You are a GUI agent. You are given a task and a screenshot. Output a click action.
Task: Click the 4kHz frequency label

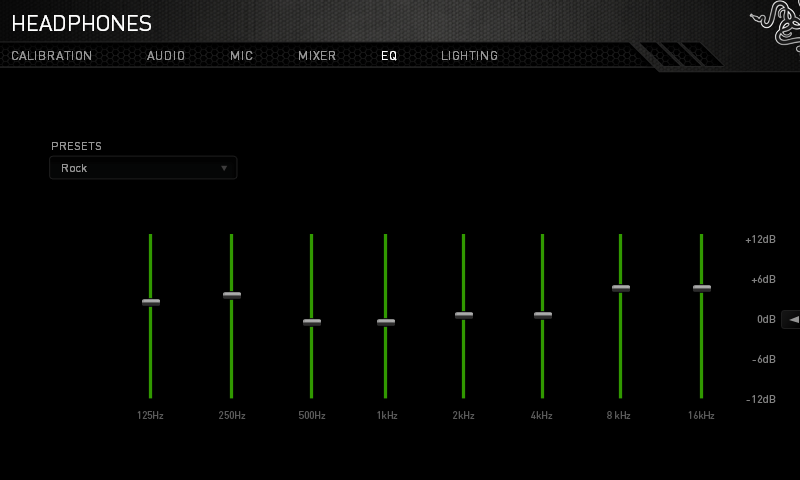[541, 415]
